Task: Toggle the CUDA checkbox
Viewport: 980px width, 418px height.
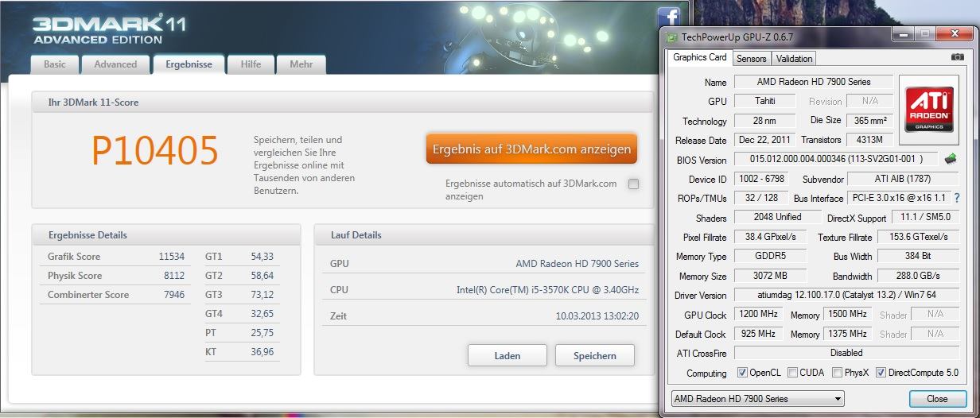Action: point(792,373)
